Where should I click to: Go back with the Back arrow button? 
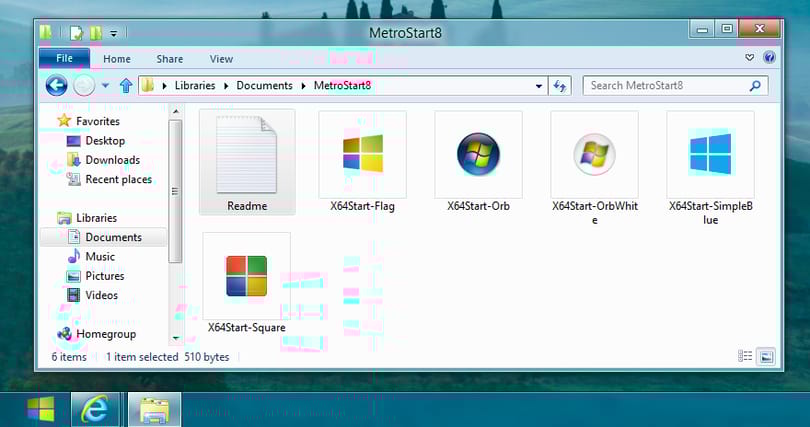56,85
